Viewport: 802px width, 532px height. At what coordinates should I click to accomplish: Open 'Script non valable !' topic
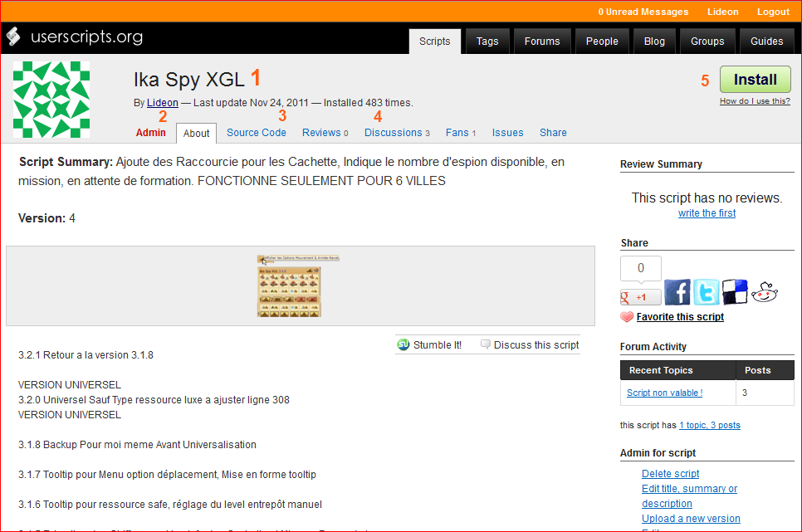point(664,393)
